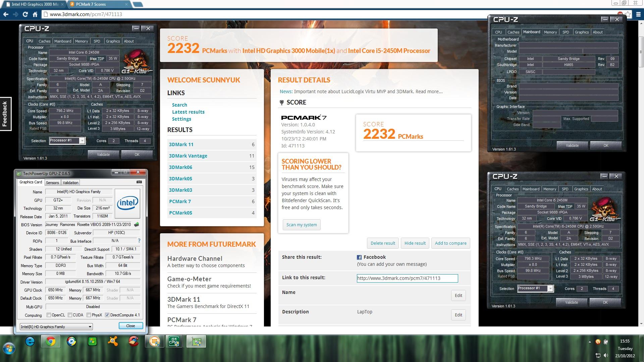This screenshot has height=362, width=644.
Task: Switch to Chrome on the taskbar
Action: [x=51, y=342]
